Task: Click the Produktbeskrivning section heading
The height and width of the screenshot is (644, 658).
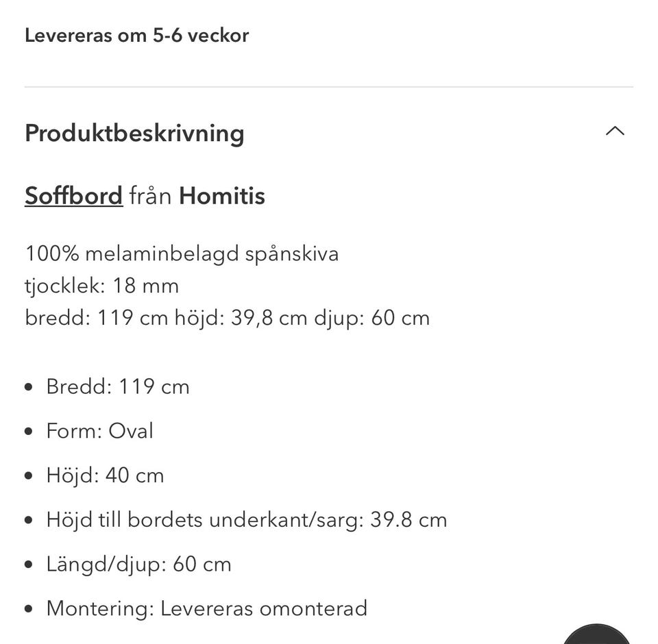Action: [134, 133]
